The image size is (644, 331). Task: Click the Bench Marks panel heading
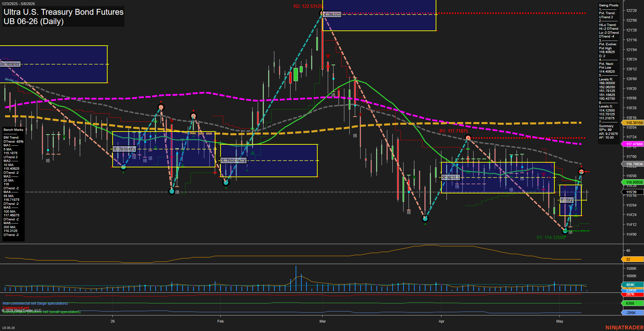click(14, 130)
